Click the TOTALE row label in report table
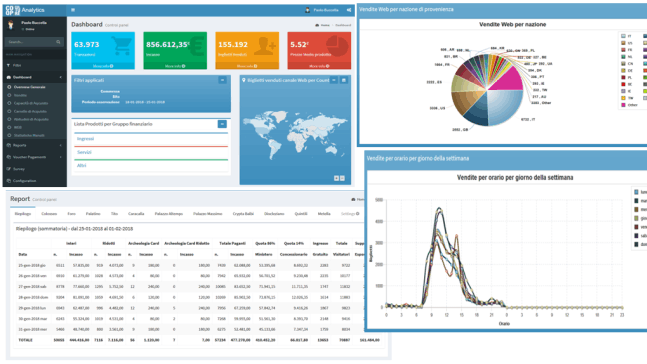 [26, 340]
